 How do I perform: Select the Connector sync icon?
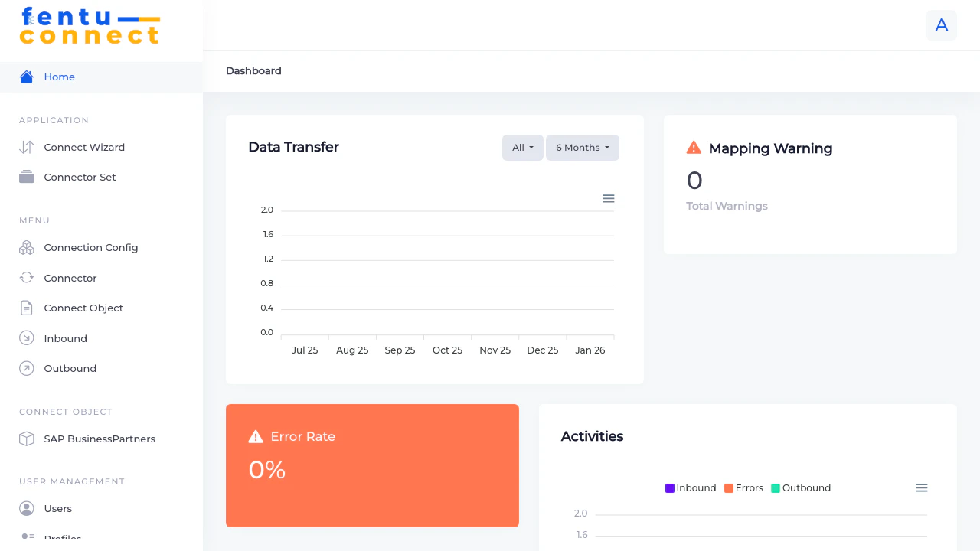26,278
